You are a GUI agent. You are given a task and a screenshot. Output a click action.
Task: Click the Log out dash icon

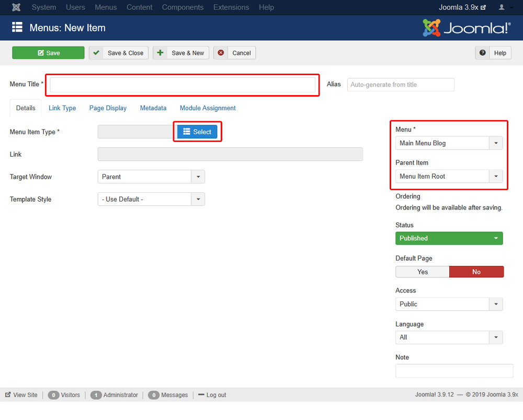[x=201, y=395]
